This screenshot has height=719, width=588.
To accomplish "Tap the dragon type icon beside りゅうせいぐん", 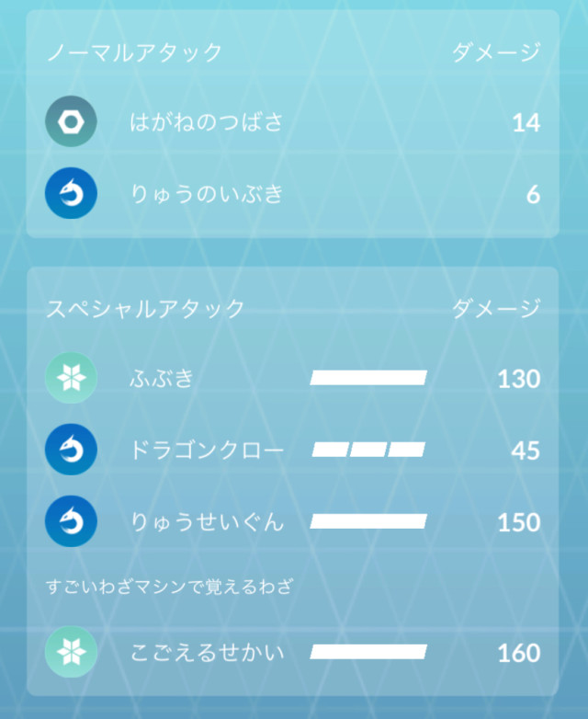I will [x=71, y=521].
